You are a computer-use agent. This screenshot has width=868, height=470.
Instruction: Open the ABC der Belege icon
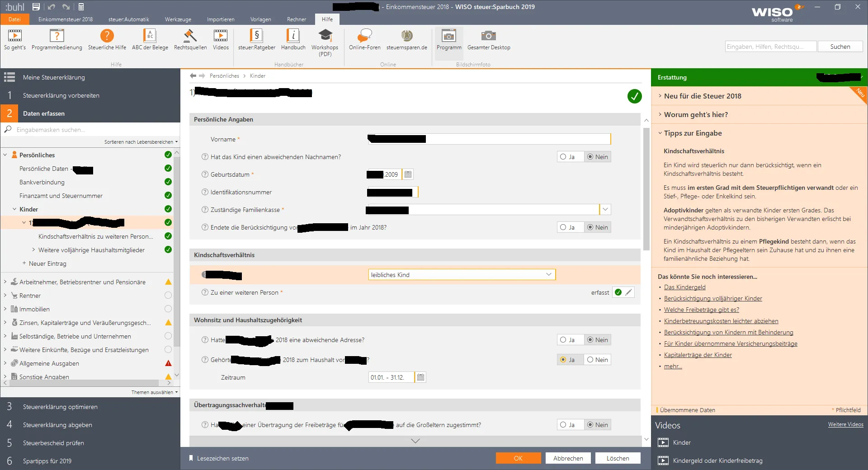pyautogui.click(x=150, y=36)
